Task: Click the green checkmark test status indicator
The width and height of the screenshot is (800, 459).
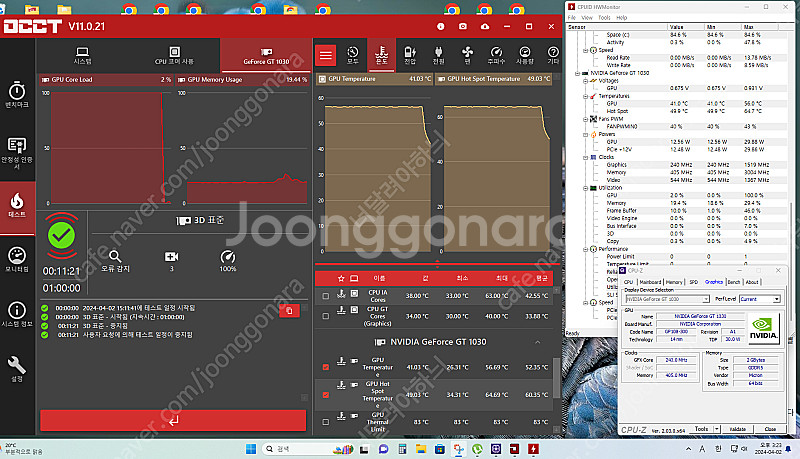Action: point(61,236)
